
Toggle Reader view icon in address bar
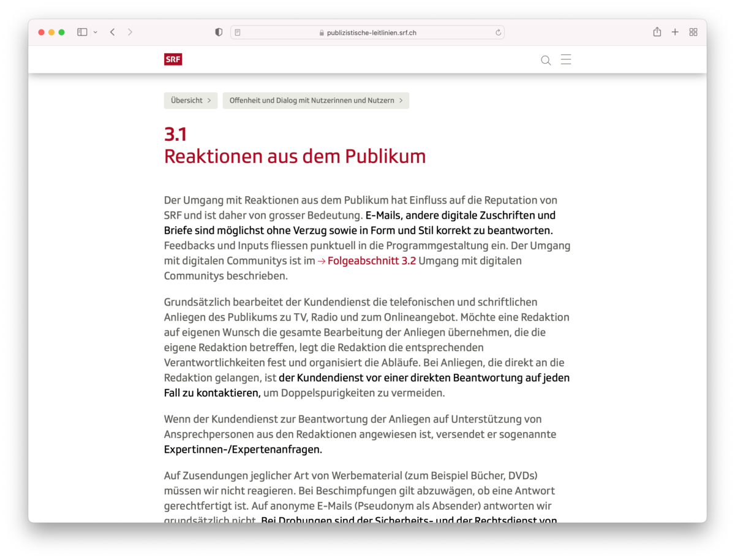pos(238,32)
